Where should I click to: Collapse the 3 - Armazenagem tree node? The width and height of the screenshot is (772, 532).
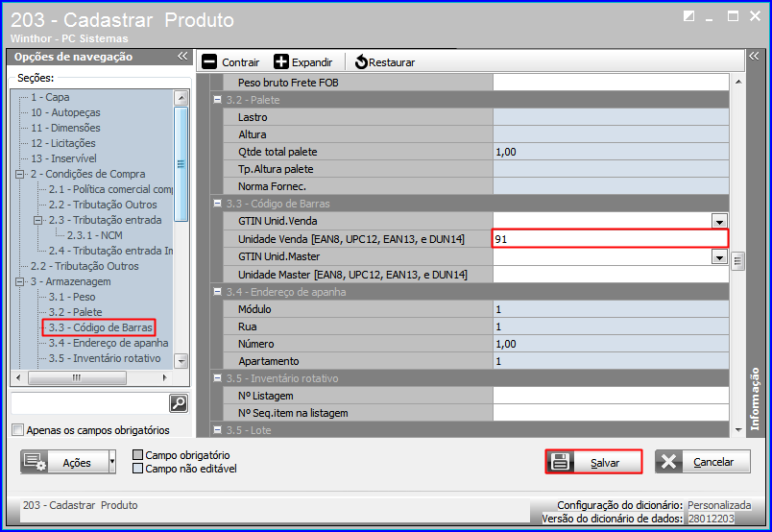click(20, 281)
